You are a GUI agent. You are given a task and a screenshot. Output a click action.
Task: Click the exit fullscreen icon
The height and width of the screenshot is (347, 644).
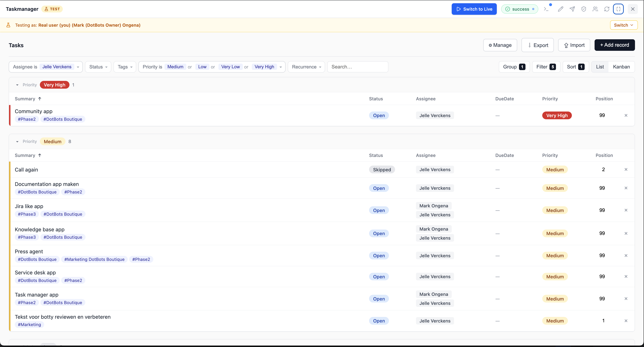click(618, 9)
